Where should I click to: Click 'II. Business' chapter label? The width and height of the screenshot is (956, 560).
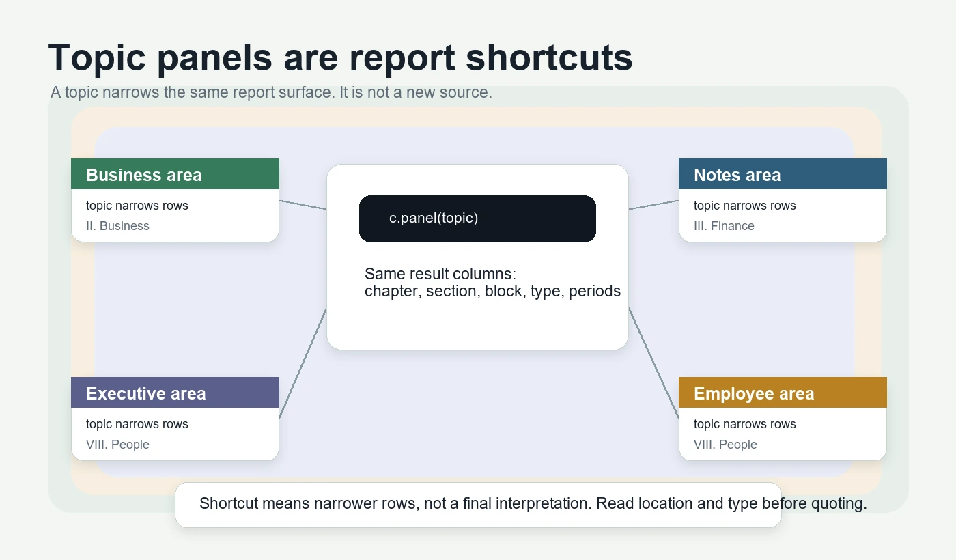pyautogui.click(x=117, y=226)
